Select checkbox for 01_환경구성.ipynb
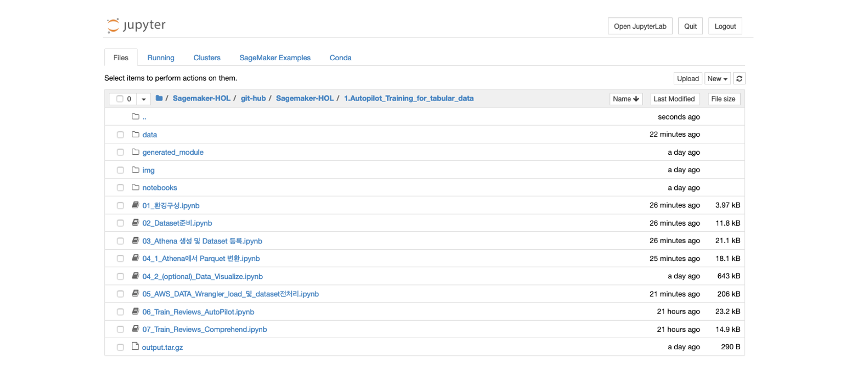 pos(120,206)
